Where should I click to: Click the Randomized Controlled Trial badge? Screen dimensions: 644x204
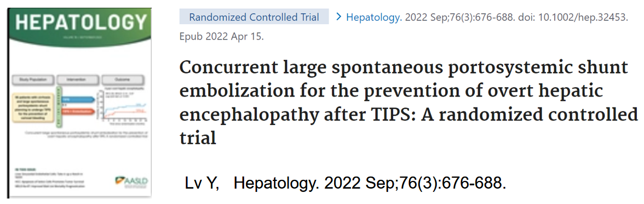pyautogui.click(x=254, y=18)
